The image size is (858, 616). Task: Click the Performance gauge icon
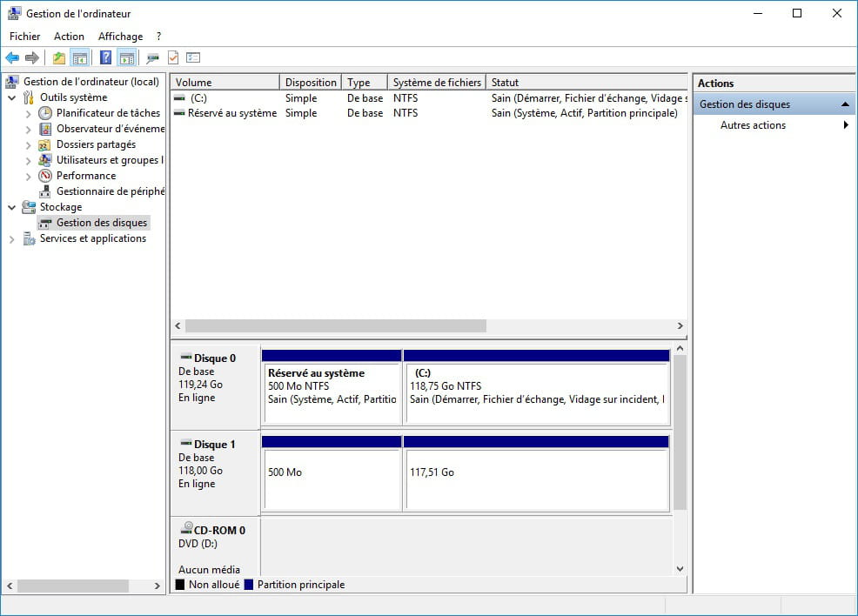point(45,176)
